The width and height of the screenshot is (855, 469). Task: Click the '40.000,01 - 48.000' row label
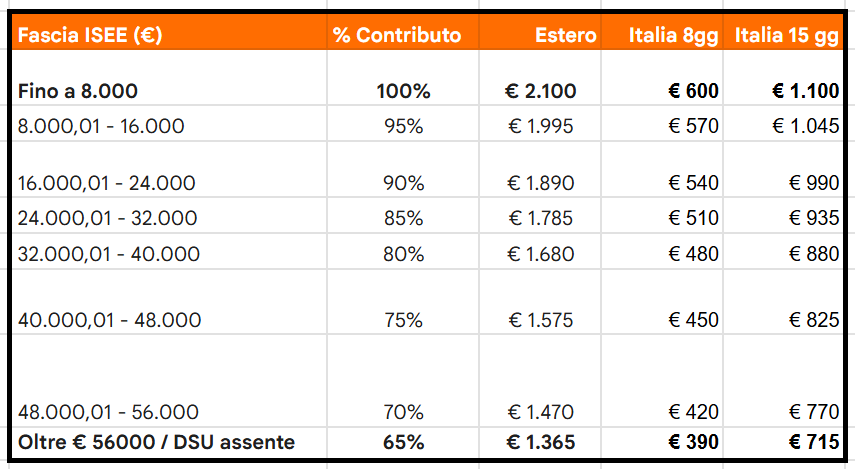tap(109, 320)
